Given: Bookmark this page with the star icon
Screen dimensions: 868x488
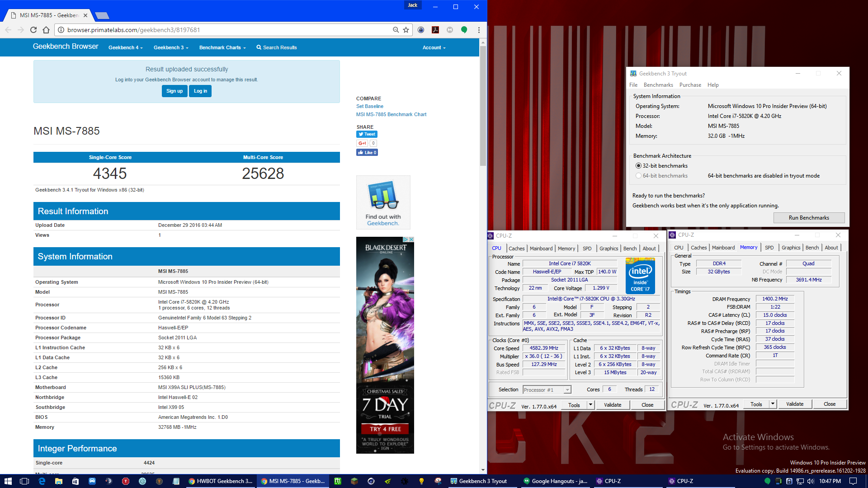Looking at the screenshot, I should [406, 30].
